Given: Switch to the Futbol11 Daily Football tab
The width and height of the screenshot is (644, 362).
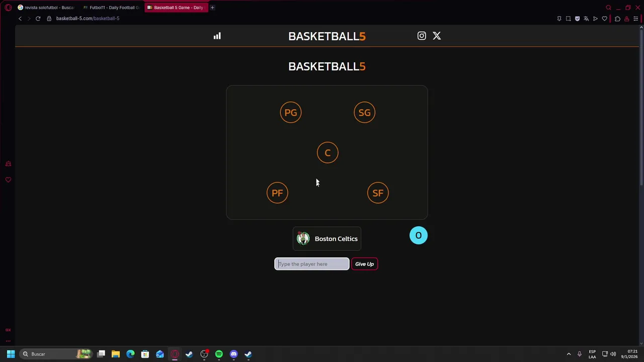Looking at the screenshot, I should tap(111, 8).
